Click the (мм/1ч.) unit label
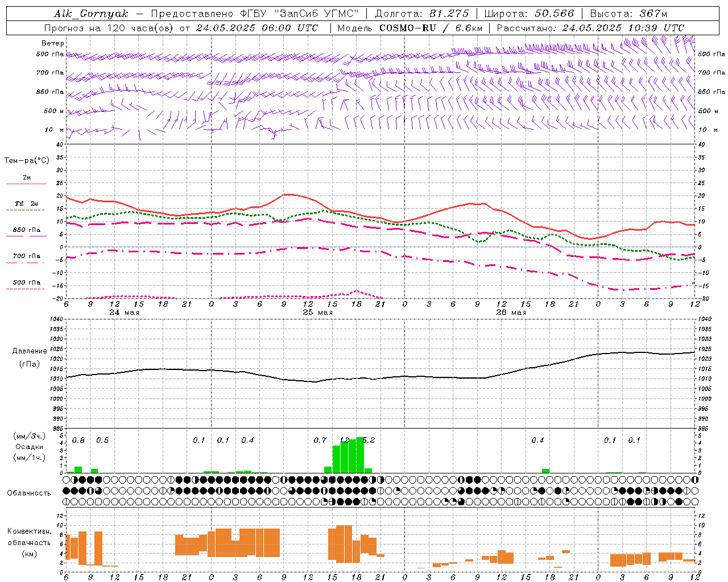This screenshot has width=728, height=582. 29,458
